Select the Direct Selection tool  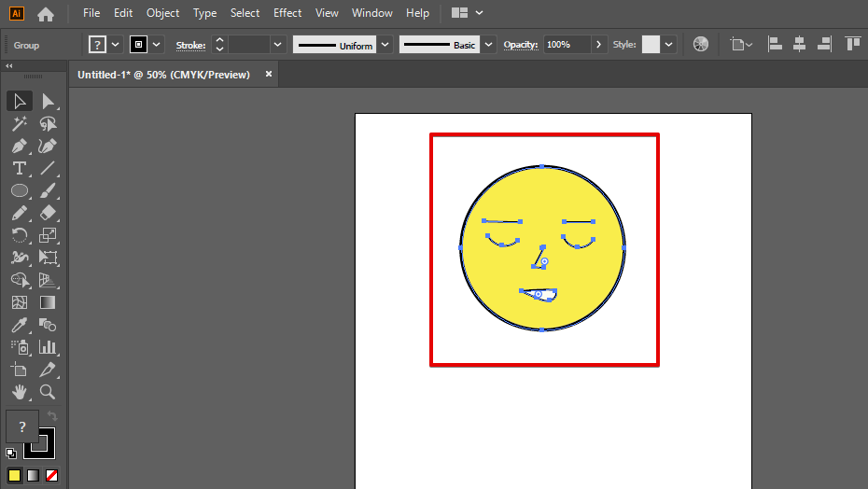click(49, 101)
